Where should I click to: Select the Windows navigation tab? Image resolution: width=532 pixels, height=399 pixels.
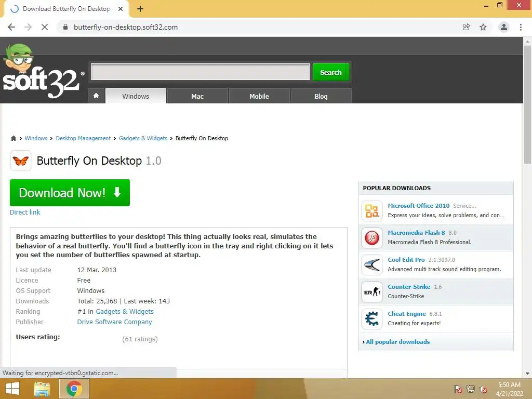pyautogui.click(x=136, y=96)
